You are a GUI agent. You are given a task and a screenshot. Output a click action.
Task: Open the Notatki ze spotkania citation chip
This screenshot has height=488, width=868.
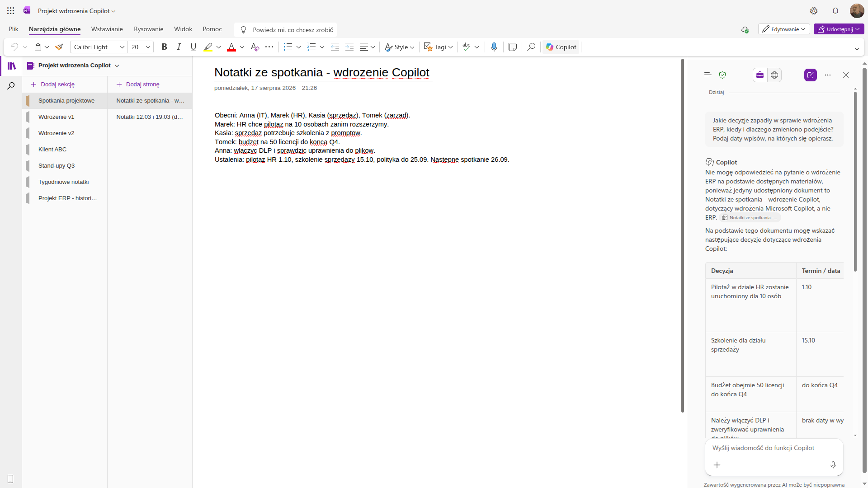point(750,218)
